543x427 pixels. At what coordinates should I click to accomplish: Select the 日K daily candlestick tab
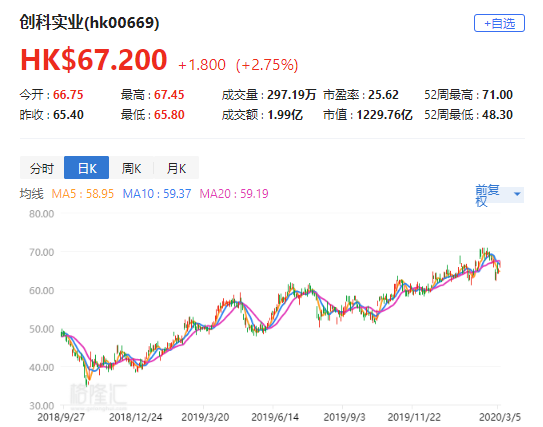[87, 168]
